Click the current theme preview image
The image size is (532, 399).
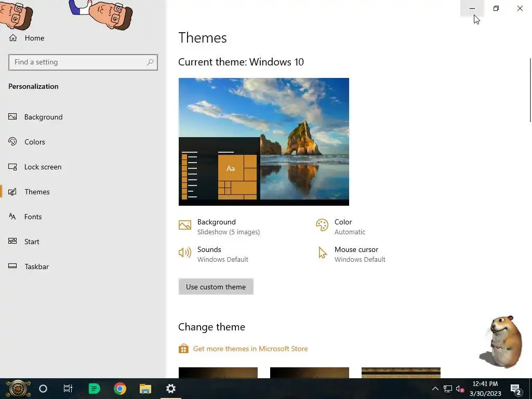click(263, 142)
